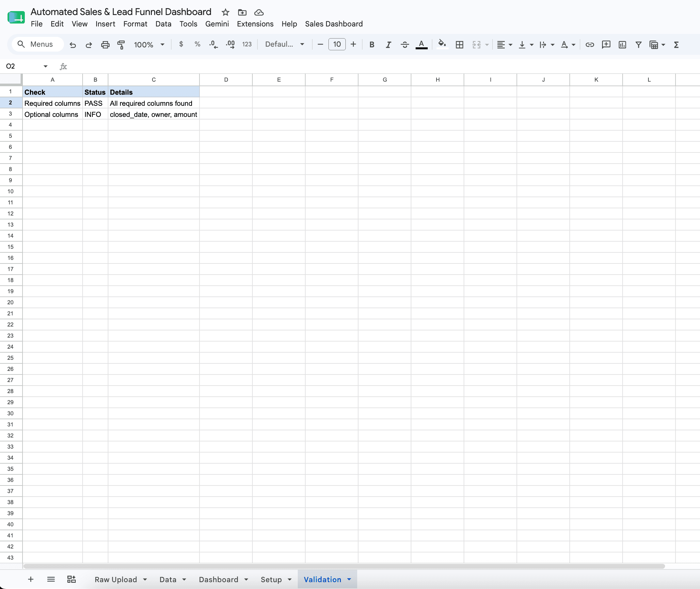The height and width of the screenshot is (589, 700).
Task: Click the font size increase plus
Action: (x=353, y=44)
